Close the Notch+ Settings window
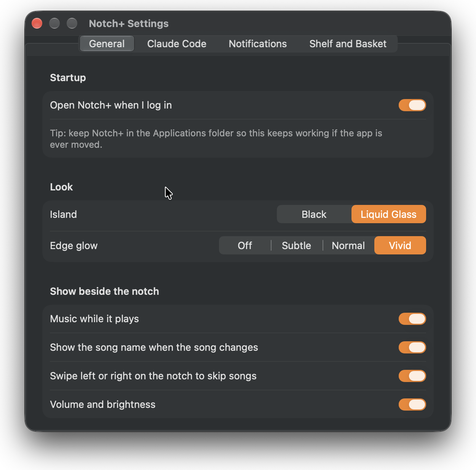476x470 pixels. click(x=37, y=23)
